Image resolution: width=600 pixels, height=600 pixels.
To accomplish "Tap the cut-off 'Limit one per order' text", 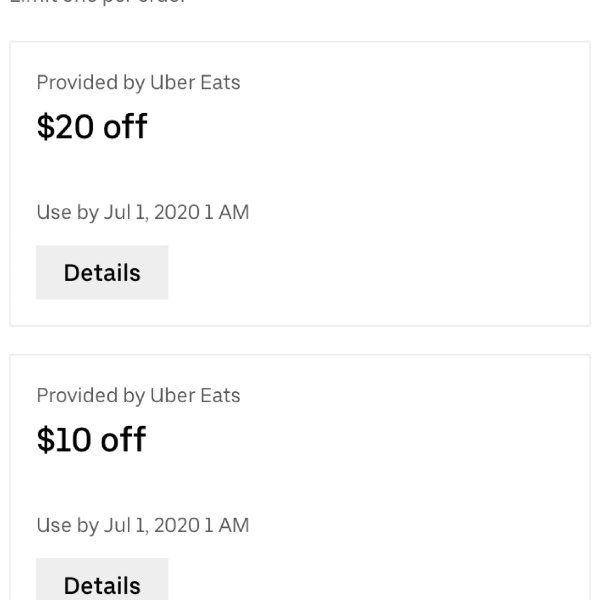I will (98, 2).
